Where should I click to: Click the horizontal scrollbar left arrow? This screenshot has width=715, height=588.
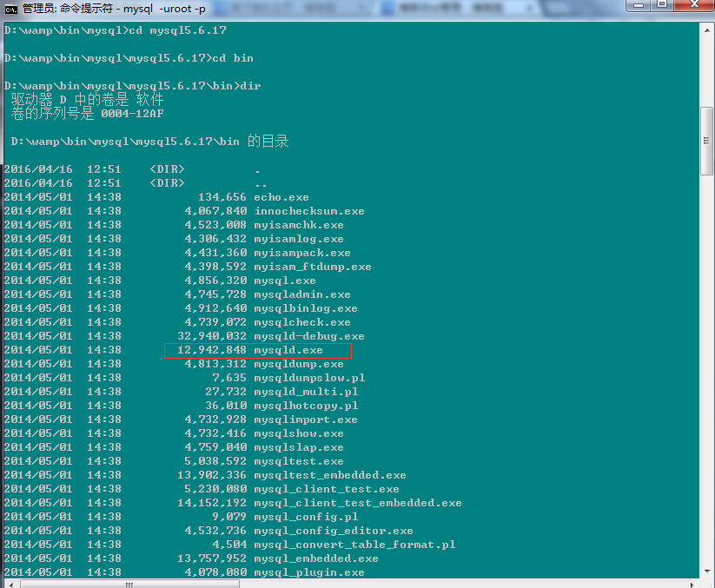point(10,584)
